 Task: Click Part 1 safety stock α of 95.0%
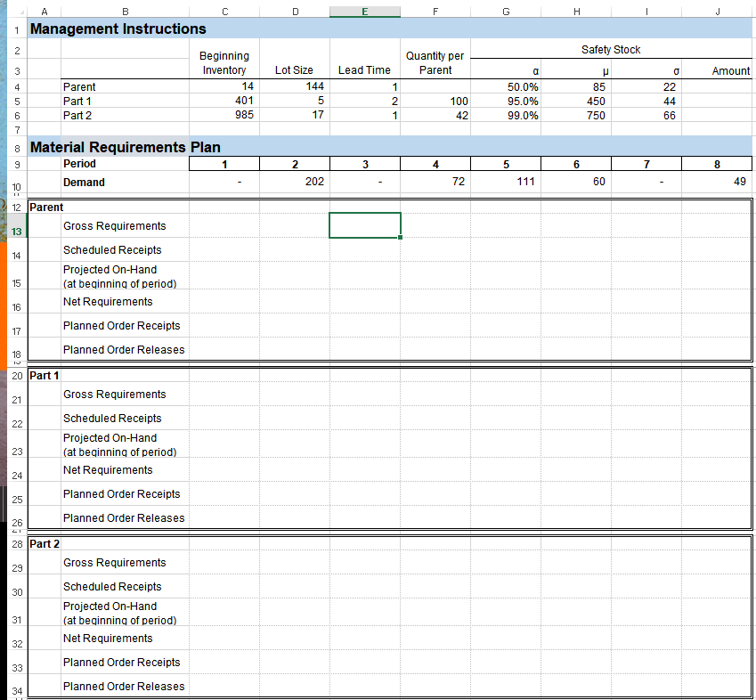[x=505, y=101]
